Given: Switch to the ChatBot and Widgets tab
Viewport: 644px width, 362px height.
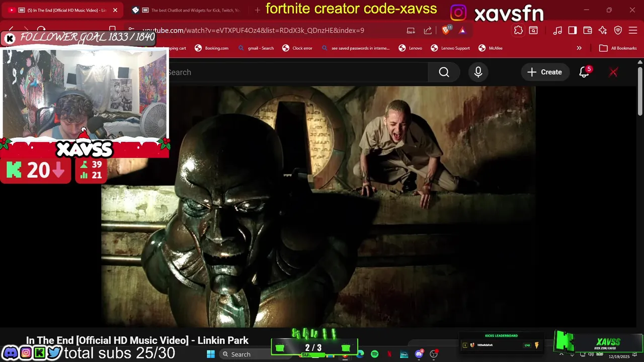Looking at the screenshot, I should point(186,10).
